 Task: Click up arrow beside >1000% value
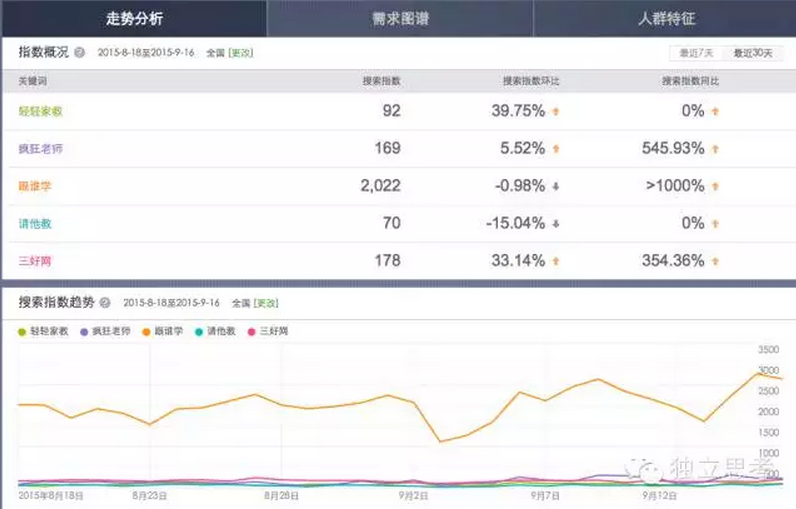715,186
